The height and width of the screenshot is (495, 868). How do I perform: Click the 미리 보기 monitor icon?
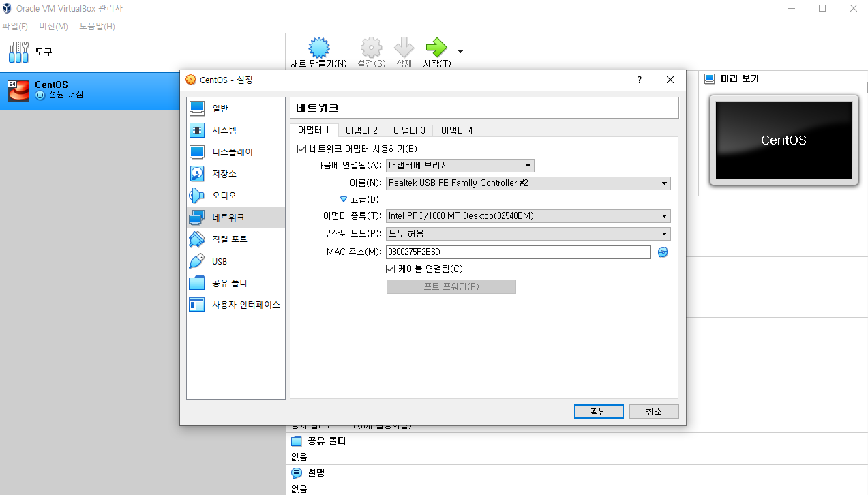point(709,78)
